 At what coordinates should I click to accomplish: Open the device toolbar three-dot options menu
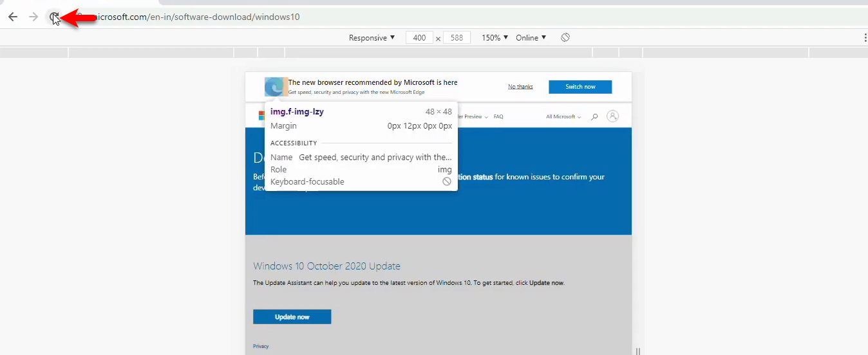(865, 38)
